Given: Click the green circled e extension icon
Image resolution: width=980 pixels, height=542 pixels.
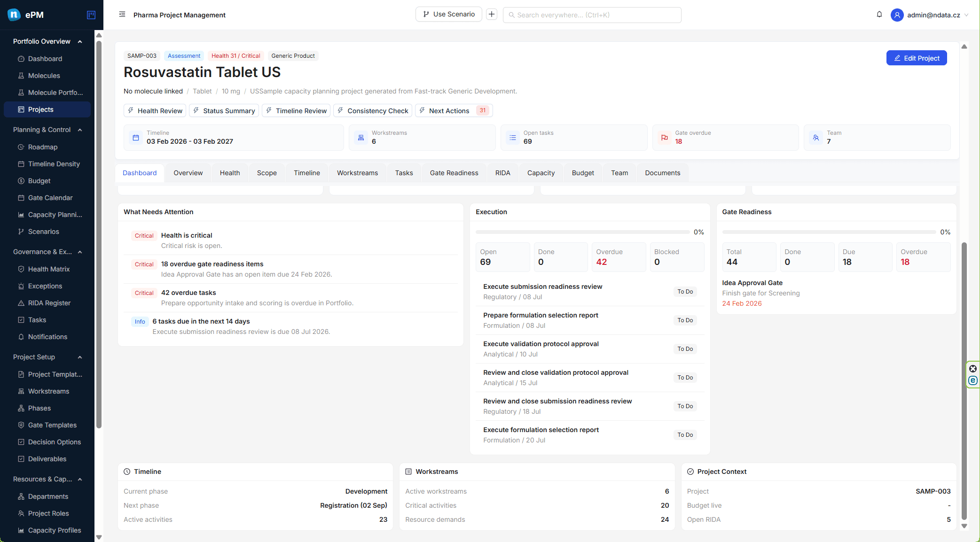Looking at the screenshot, I should pyautogui.click(x=973, y=380).
